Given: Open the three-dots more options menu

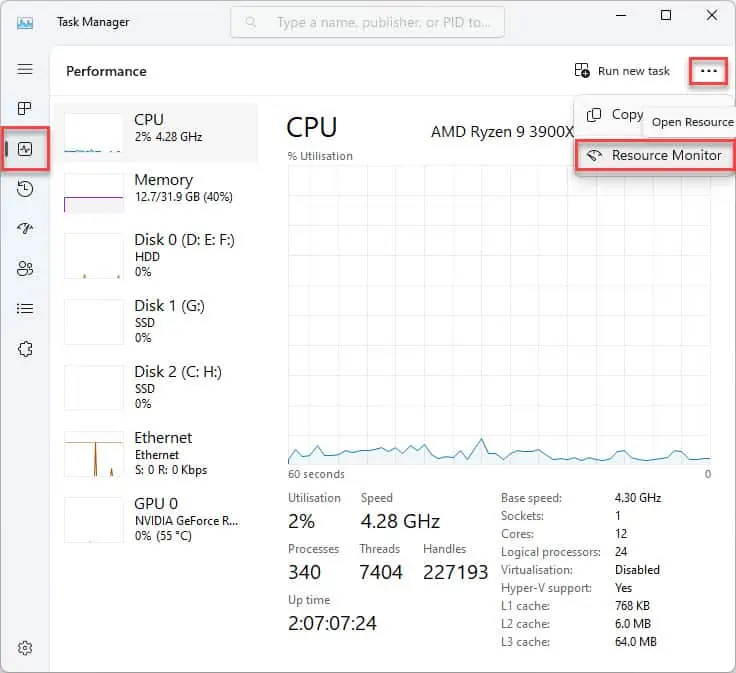Looking at the screenshot, I should (708, 71).
